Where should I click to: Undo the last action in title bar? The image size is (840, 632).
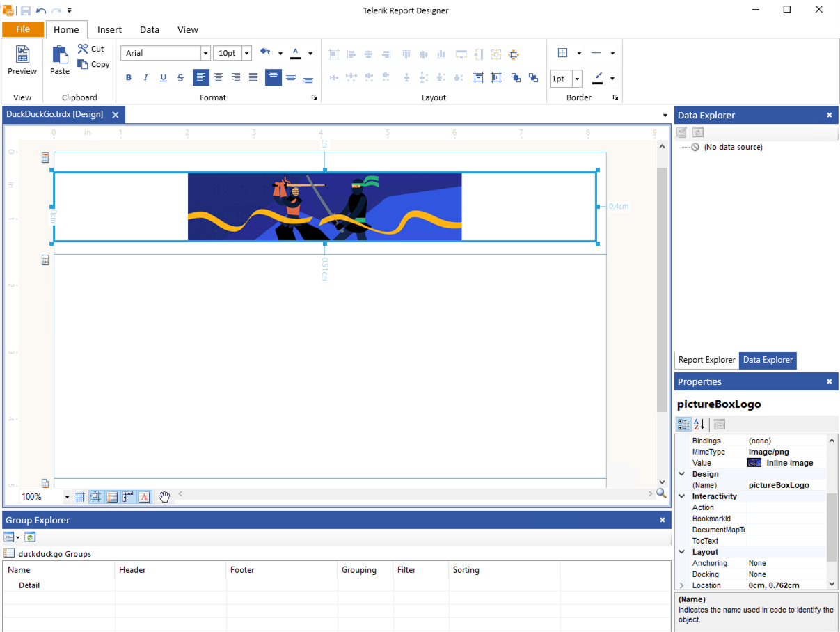41,10
